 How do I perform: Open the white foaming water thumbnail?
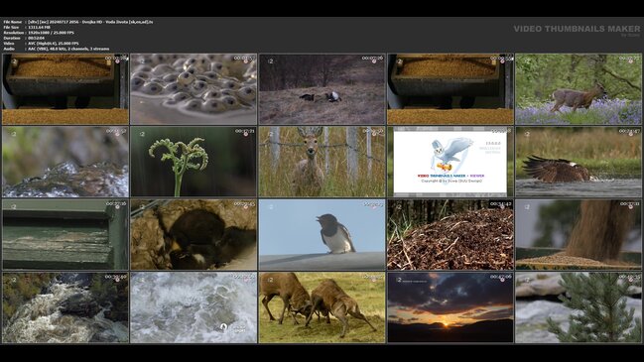click(x=193, y=307)
